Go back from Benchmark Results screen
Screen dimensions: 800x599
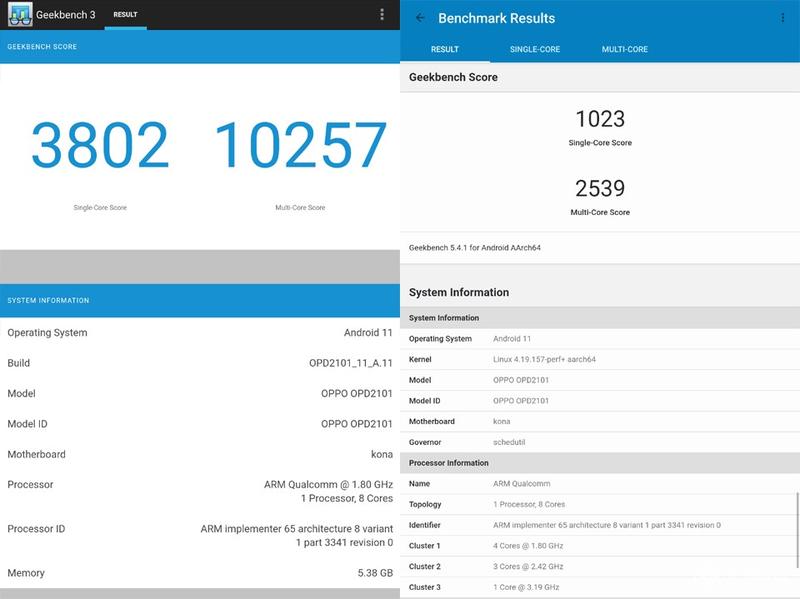pyautogui.click(x=420, y=18)
